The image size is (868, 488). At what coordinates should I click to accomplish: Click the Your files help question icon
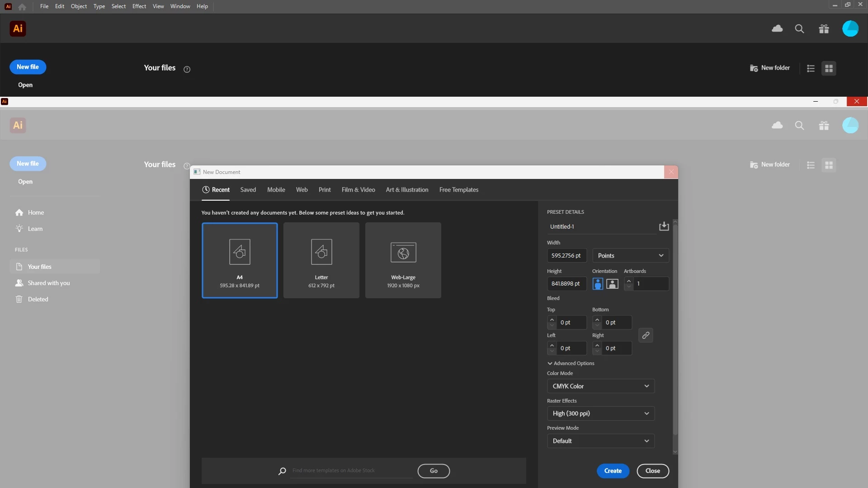[187, 69]
